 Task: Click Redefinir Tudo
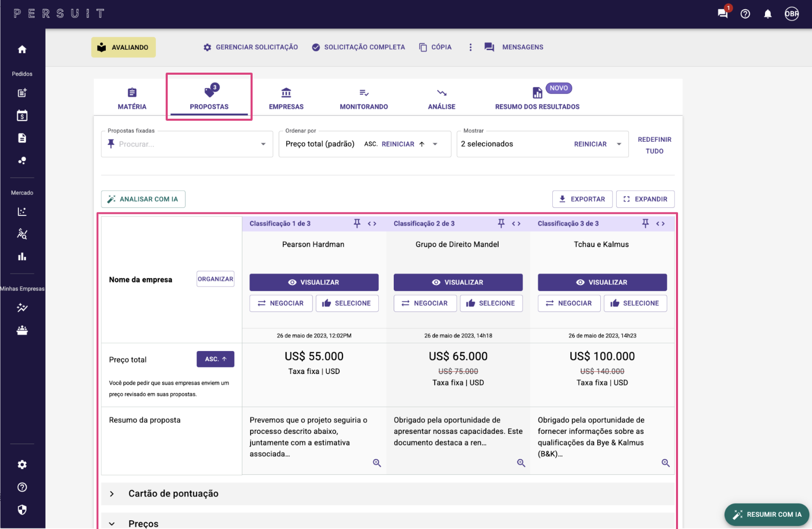coord(655,145)
